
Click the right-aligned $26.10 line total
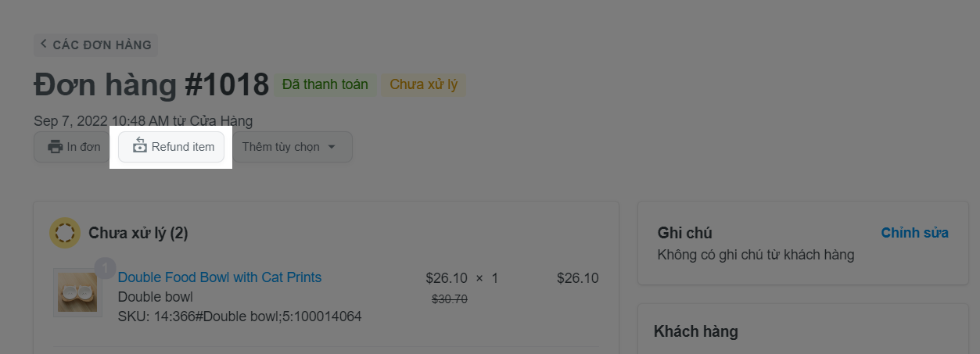[577, 278]
